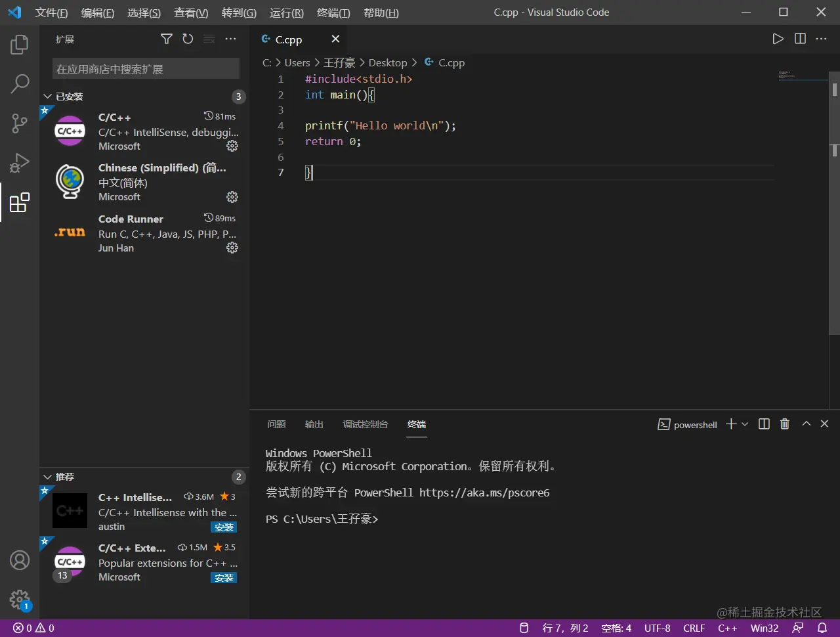The width and height of the screenshot is (840, 637).
Task: Open settings gear for C/C++ extension
Action: point(232,146)
